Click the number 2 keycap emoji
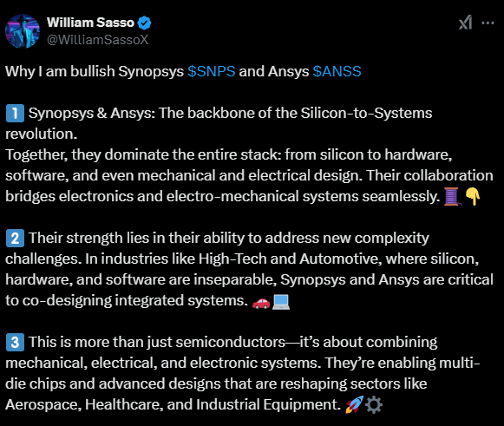Image resolution: width=504 pixels, height=426 pixels. pyautogui.click(x=15, y=239)
